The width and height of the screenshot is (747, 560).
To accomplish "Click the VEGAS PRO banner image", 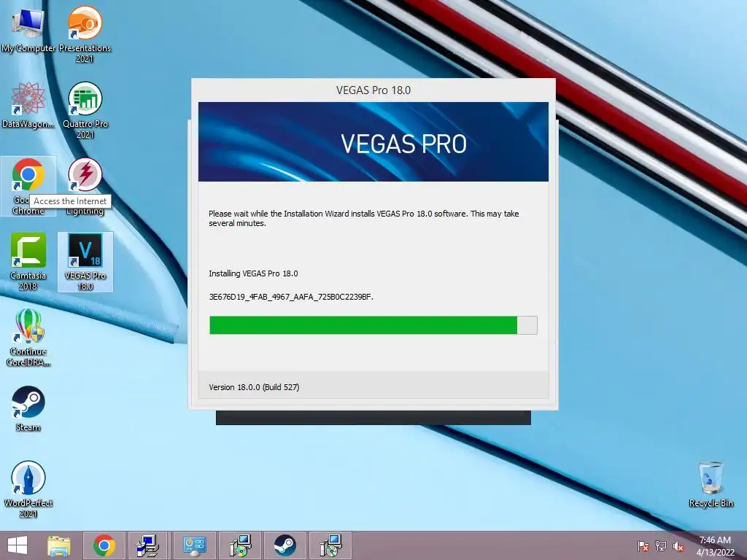I will [373, 142].
